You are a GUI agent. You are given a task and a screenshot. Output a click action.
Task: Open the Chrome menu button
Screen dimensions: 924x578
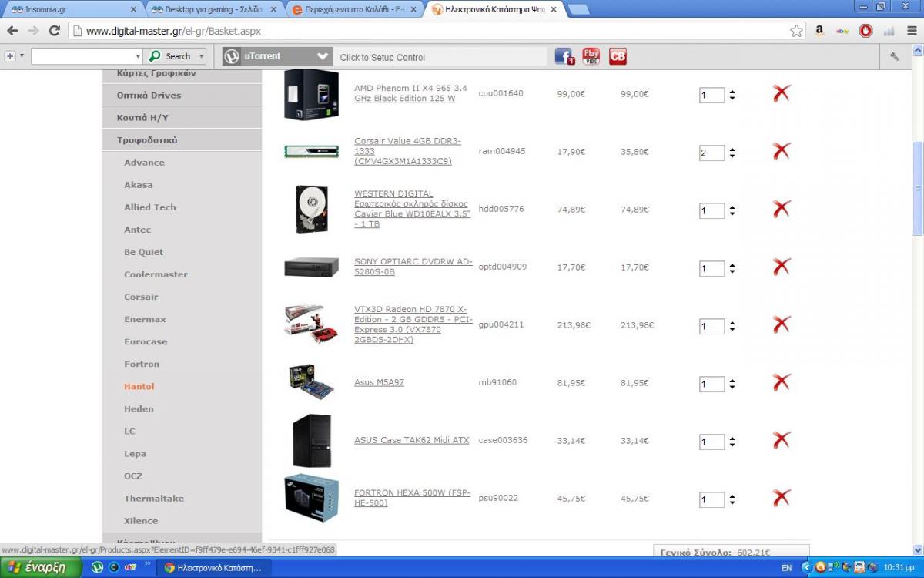[910, 31]
